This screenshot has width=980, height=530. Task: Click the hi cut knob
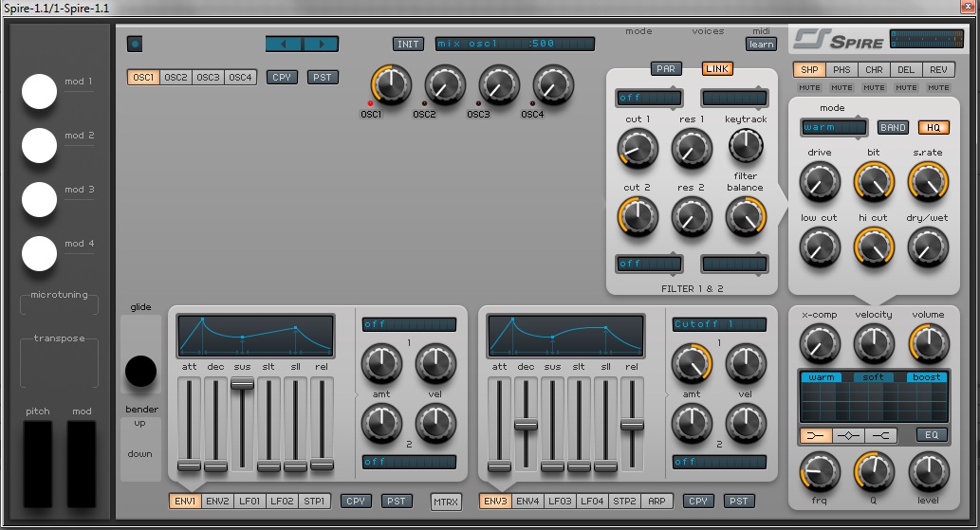[x=874, y=247]
